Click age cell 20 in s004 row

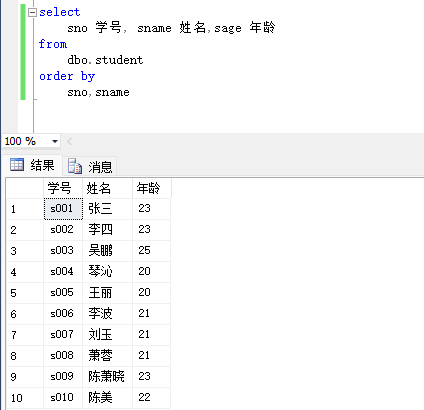pyautogui.click(x=151, y=272)
